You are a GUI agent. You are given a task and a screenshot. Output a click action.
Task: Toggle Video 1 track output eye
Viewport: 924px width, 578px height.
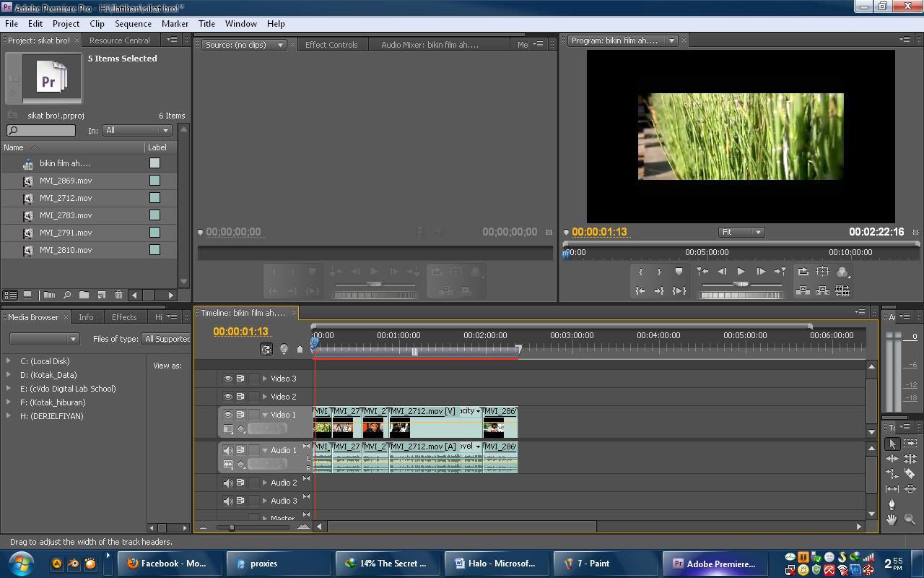(x=227, y=415)
